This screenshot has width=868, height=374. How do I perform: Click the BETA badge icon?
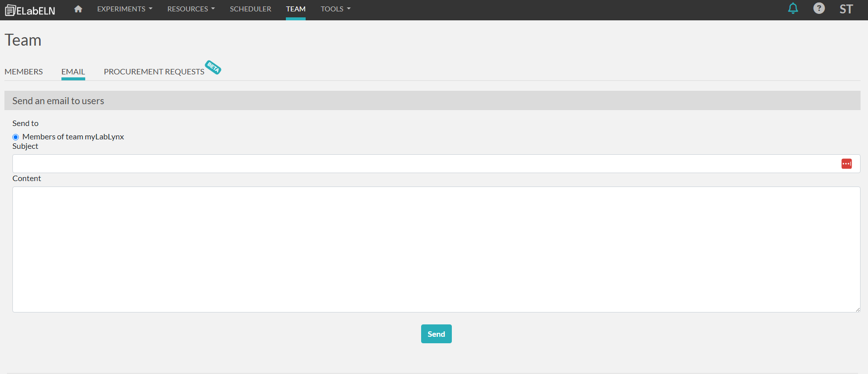click(x=213, y=67)
